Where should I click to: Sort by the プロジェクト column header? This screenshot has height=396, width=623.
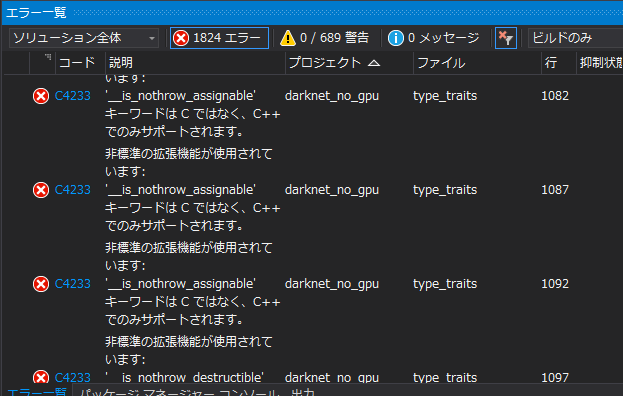point(349,63)
